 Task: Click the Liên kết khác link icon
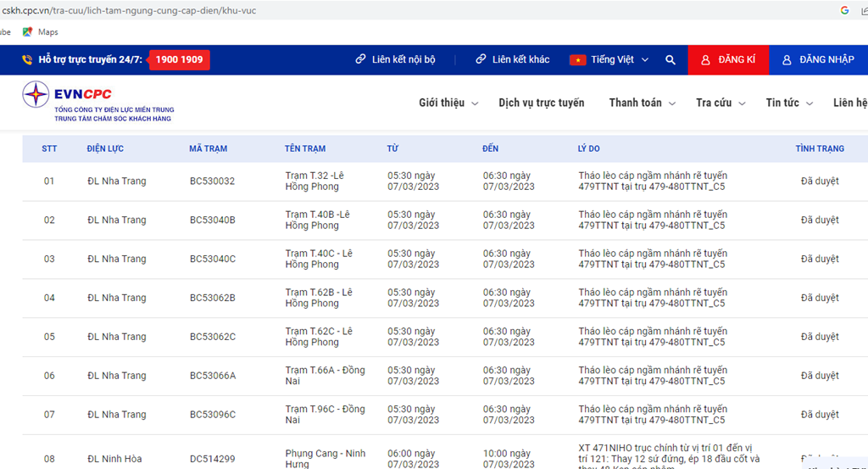481,60
